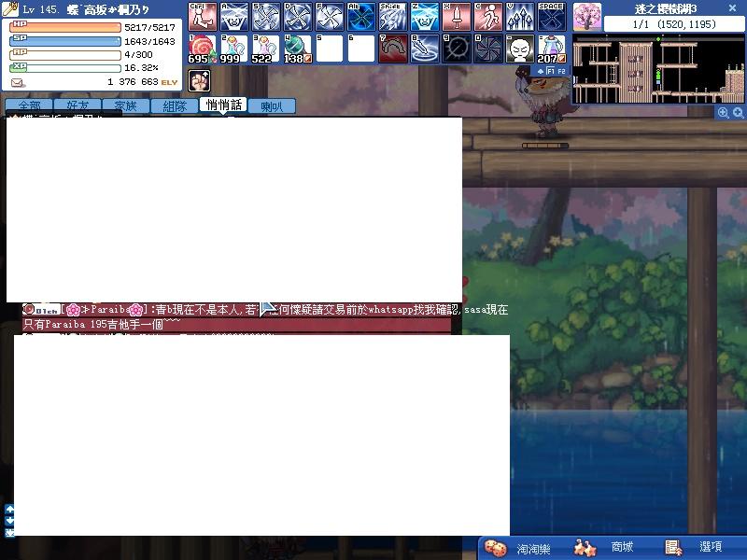Screen dimensions: 747x560
Task: Click the HP bar
Action: tap(65, 27)
